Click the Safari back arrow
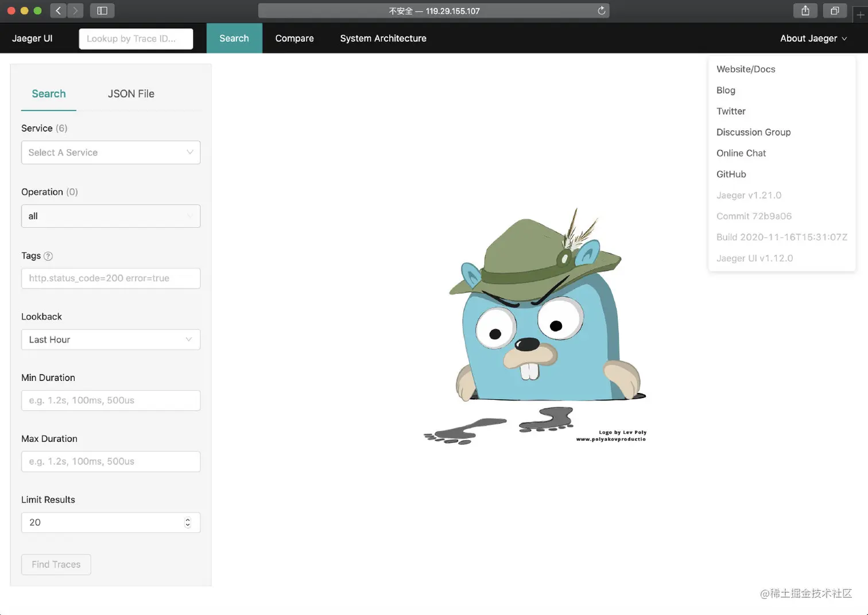868x615 pixels. [58, 10]
